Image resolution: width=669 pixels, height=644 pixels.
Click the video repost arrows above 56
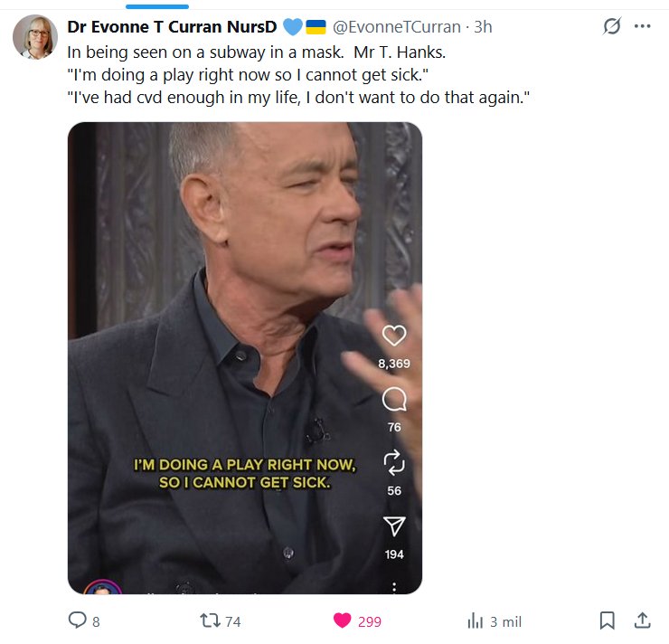pyautogui.click(x=394, y=463)
